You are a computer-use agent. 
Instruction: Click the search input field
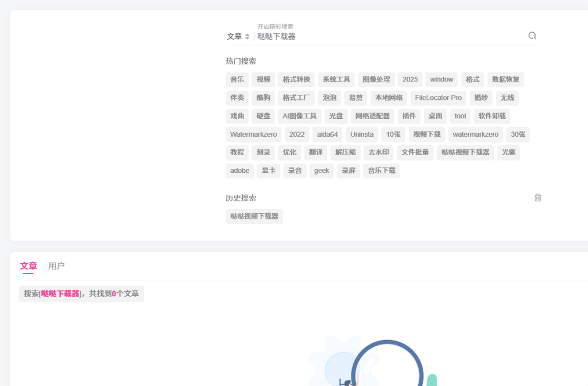tap(390, 36)
